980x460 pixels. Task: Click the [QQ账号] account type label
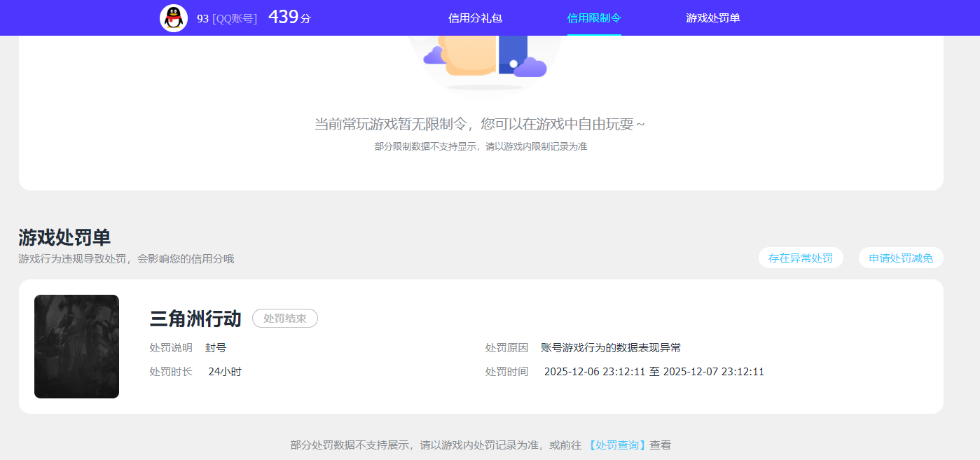[x=235, y=18]
